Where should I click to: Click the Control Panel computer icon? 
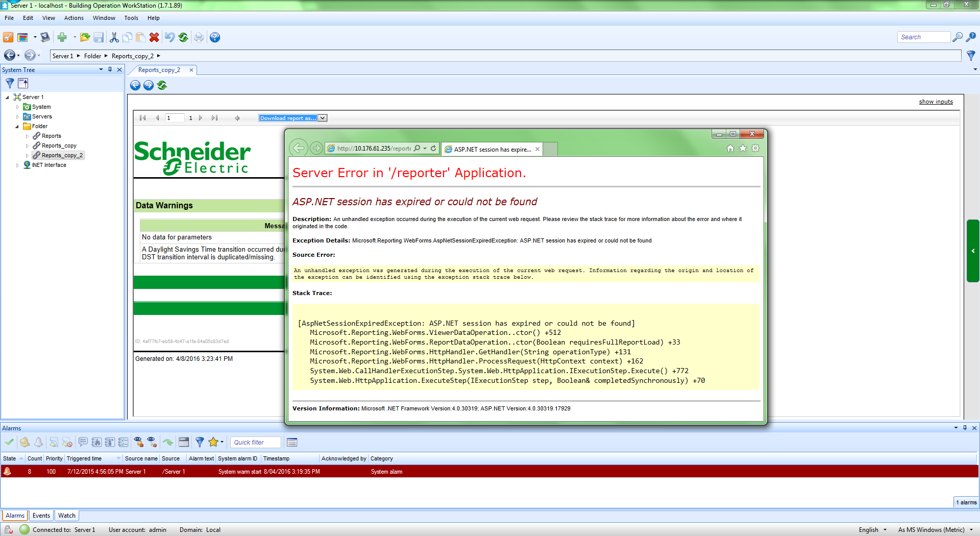click(x=45, y=37)
